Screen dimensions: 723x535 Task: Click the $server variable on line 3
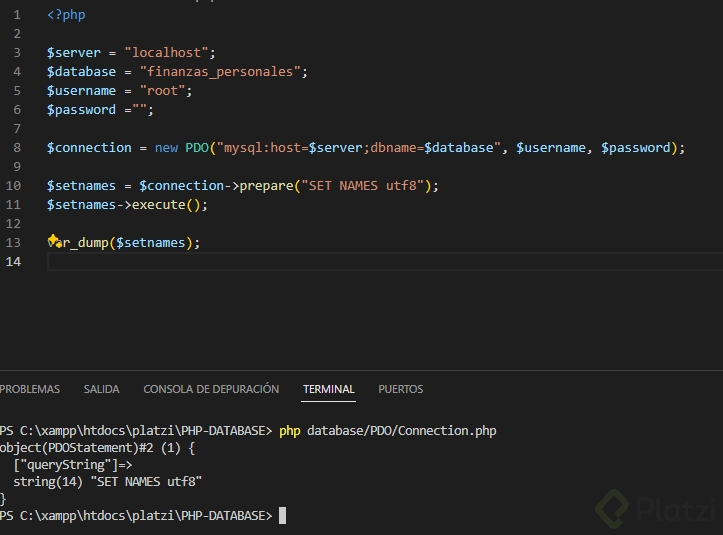point(73,52)
